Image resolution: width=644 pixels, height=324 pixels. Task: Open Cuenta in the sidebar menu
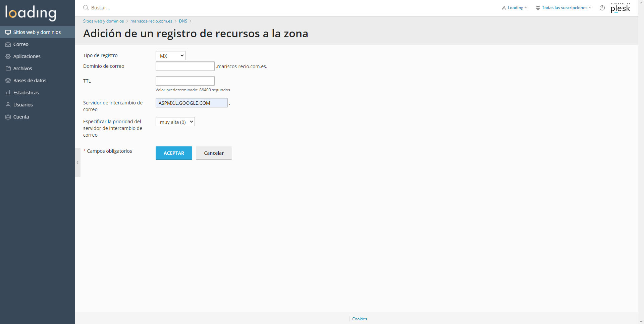[21, 117]
